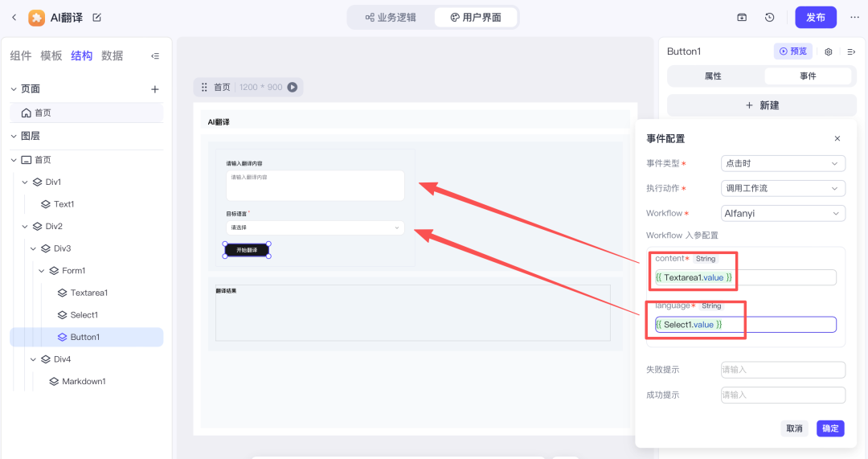Switch to the 业务逻辑 tab

pos(391,17)
